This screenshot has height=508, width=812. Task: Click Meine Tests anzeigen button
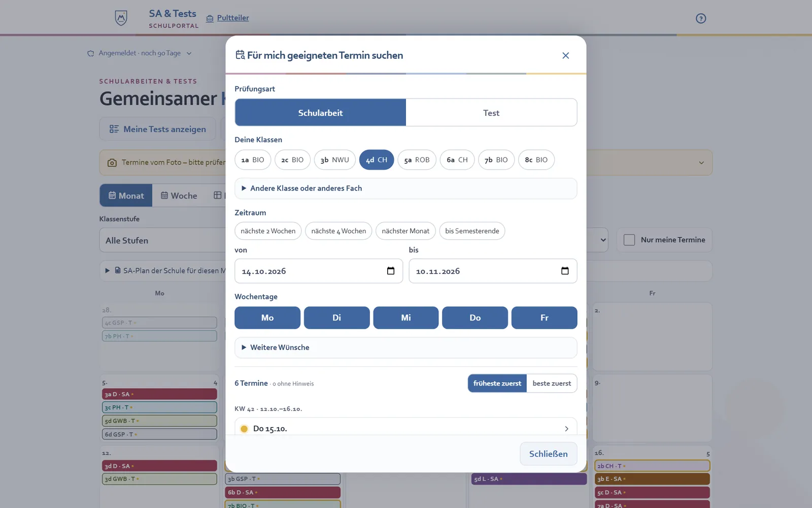coord(158,129)
